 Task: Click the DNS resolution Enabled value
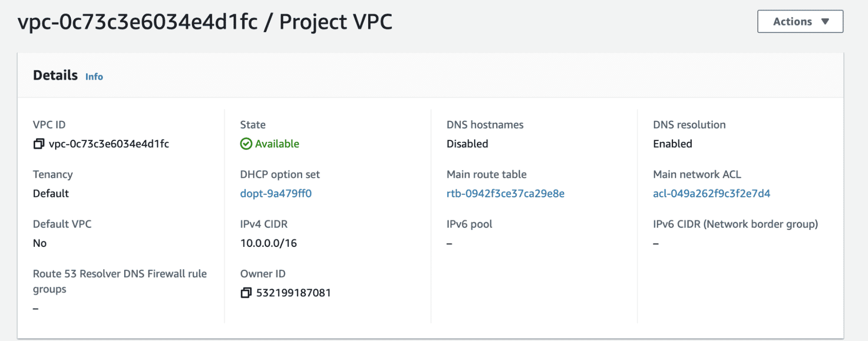pos(672,144)
